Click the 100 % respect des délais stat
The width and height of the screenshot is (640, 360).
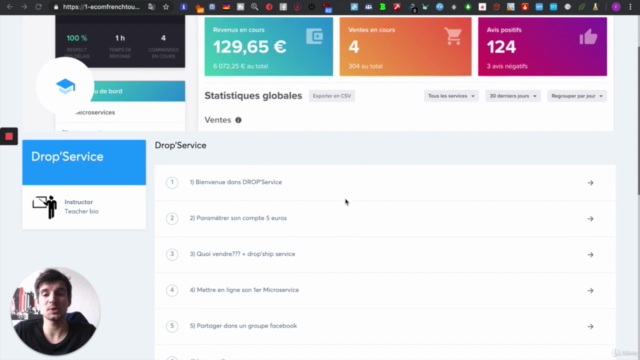tap(77, 46)
